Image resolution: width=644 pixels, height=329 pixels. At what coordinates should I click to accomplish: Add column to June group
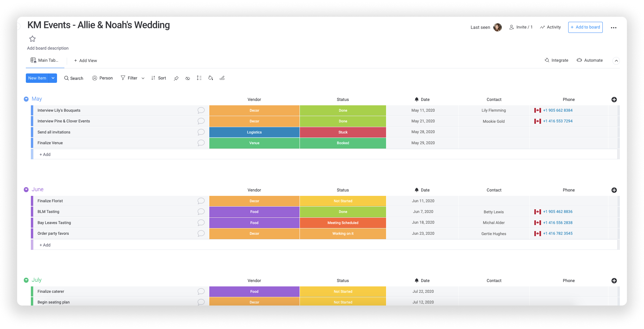click(614, 190)
